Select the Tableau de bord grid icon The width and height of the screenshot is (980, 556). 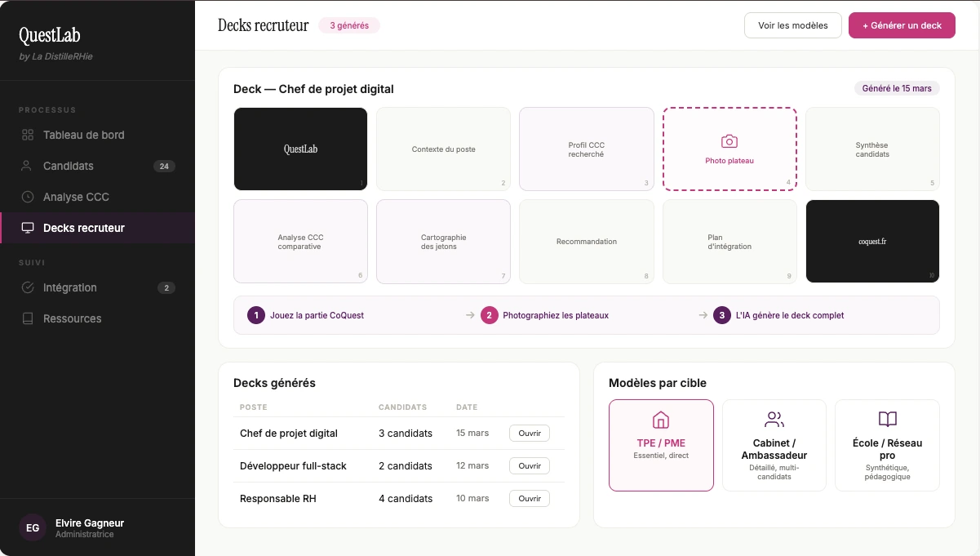(27, 135)
